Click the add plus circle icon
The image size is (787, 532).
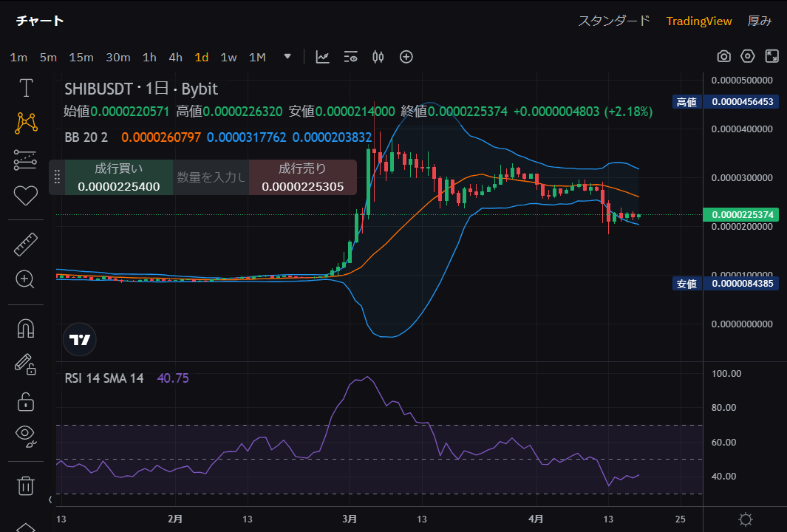[406, 57]
